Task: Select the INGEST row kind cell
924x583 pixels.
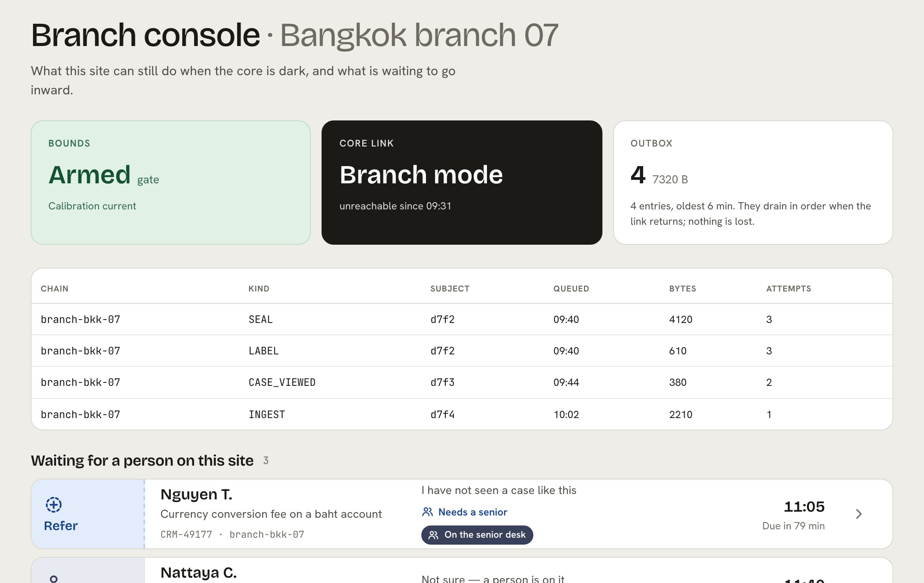Action: click(267, 414)
